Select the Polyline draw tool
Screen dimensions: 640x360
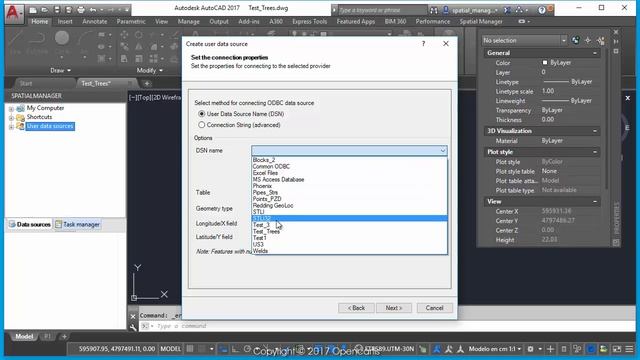point(38,38)
